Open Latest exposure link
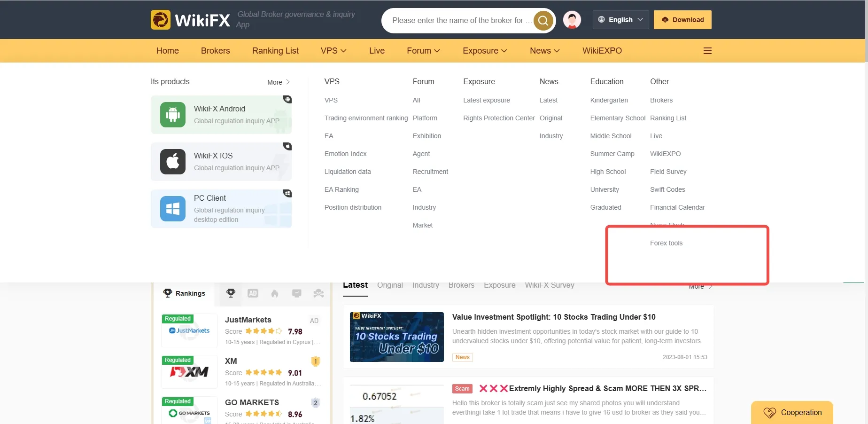Viewport: 868px width, 424px height. (x=487, y=100)
